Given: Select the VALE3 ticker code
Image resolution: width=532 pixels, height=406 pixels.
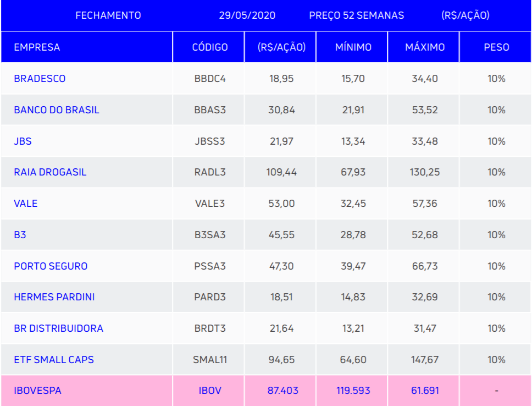Looking at the screenshot, I should click(210, 203).
